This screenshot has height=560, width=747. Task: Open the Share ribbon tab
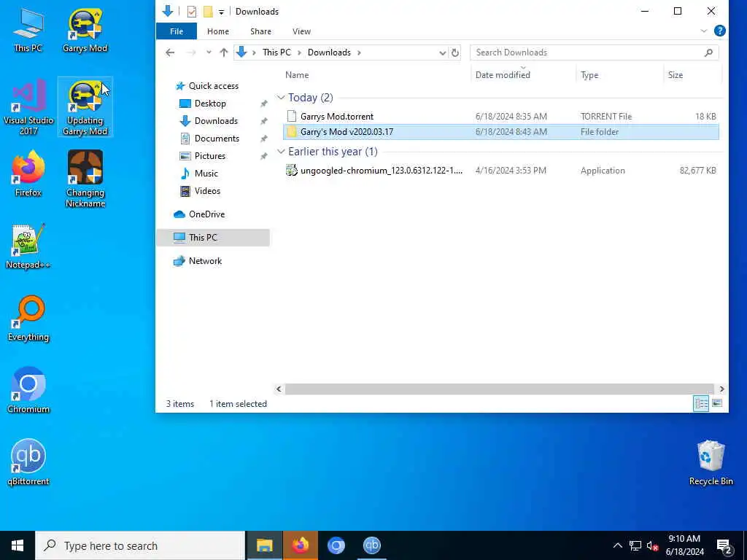point(260,31)
